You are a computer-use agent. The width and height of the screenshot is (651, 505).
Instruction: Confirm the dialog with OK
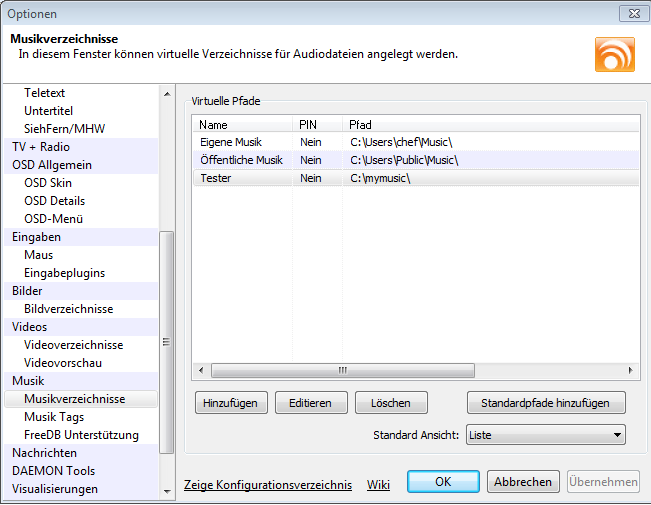[x=443, y=482]
